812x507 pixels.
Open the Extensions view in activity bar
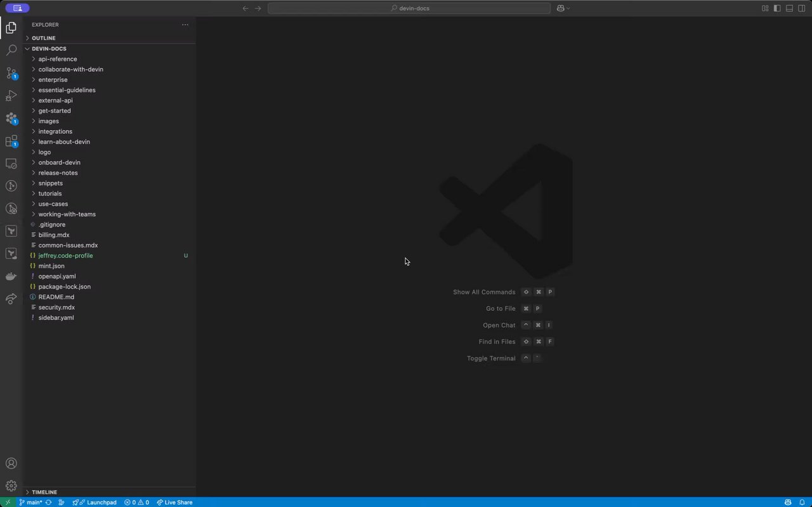pyautogui.click(x=11, y=141)
